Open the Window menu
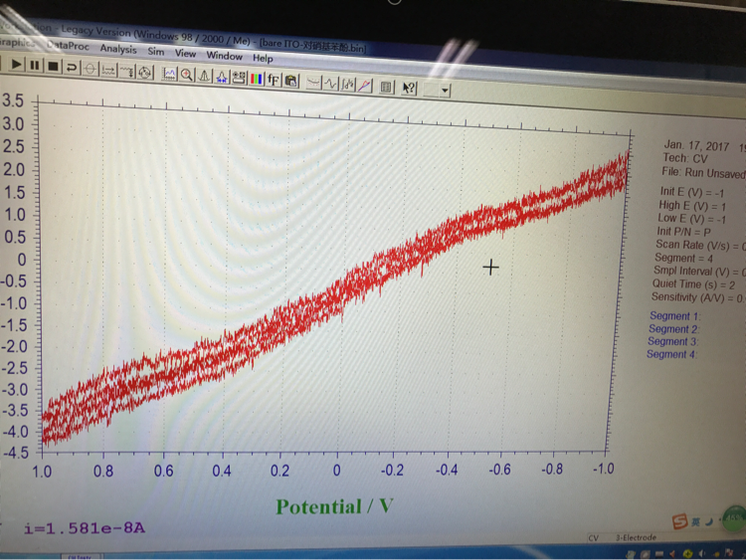Image resolution: width=746 pixels, height=560 pixels. [x=224, y=56]
